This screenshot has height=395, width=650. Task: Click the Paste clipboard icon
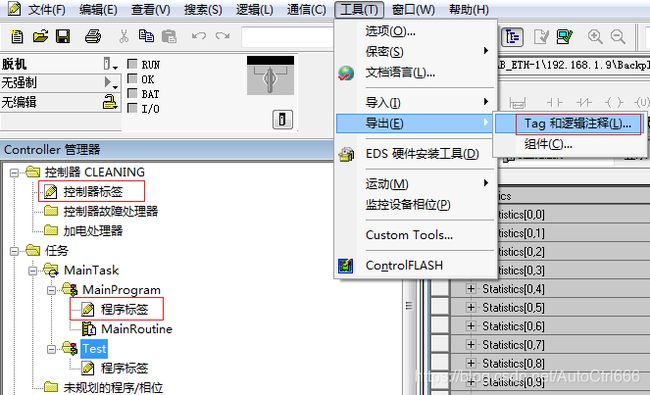click(169, 36)
